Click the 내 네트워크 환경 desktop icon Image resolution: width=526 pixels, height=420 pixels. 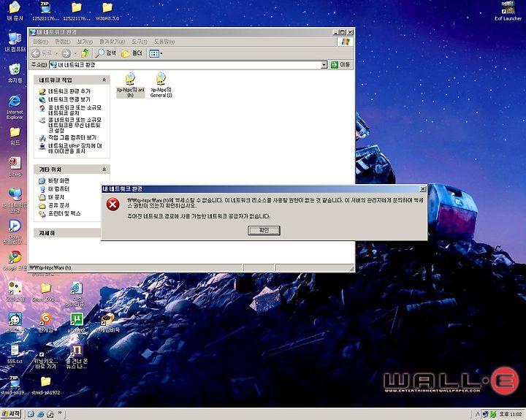tap(15, 201)
